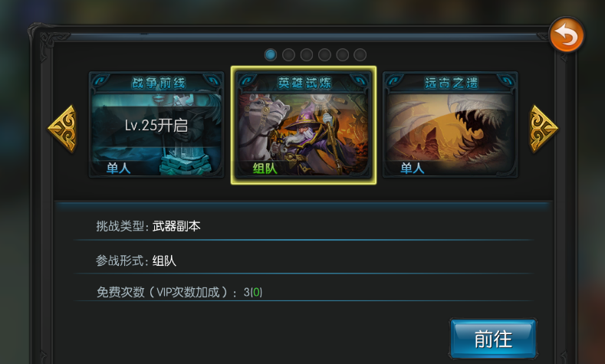Image resolution: width=605 pixels, height=364 pixels.
Task: Select the second page indicator dot
Action: 288,54
